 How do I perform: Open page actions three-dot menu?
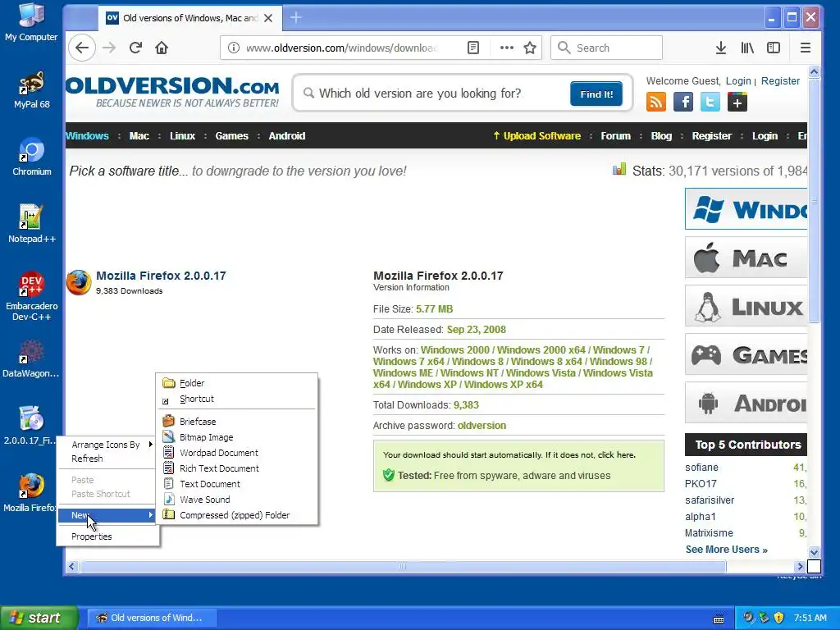[506, 48]
